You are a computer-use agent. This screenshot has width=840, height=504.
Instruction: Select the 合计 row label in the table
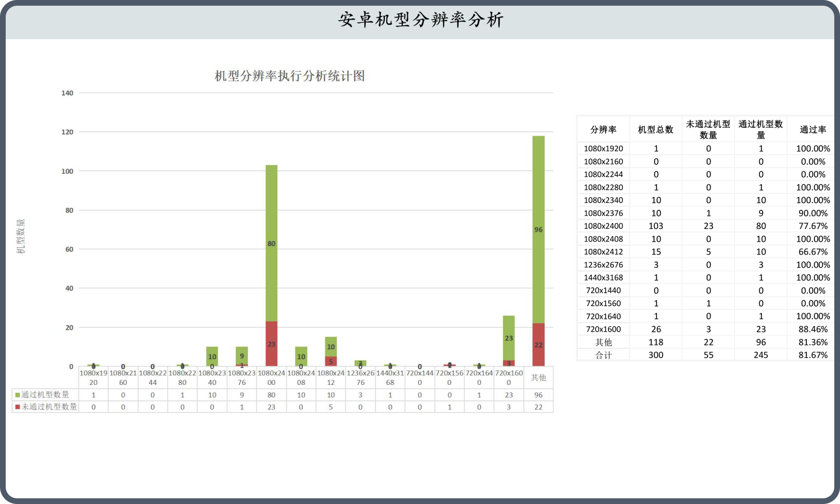coord(603,355)
